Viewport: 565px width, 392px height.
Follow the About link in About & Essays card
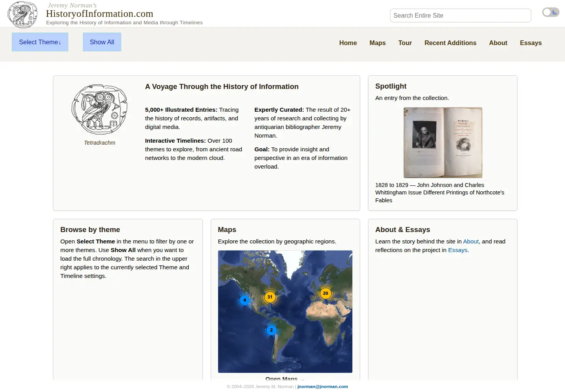471,241
